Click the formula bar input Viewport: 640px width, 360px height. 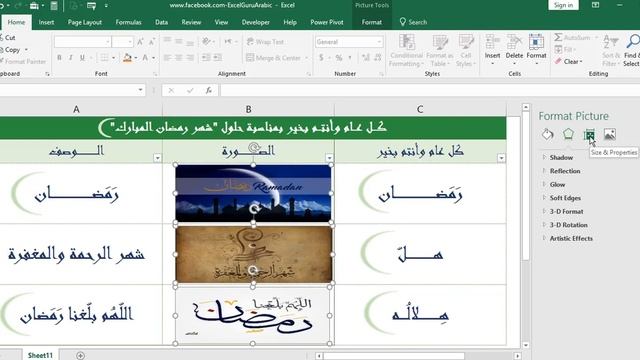tap(430, 90)
